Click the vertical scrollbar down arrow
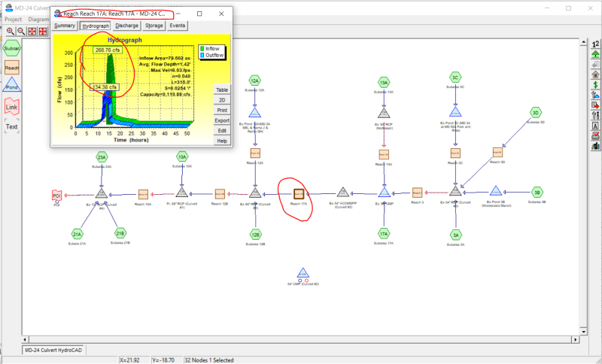Viewport: 602px width, 364px height. pyautogui.click(x=584, y=332)
